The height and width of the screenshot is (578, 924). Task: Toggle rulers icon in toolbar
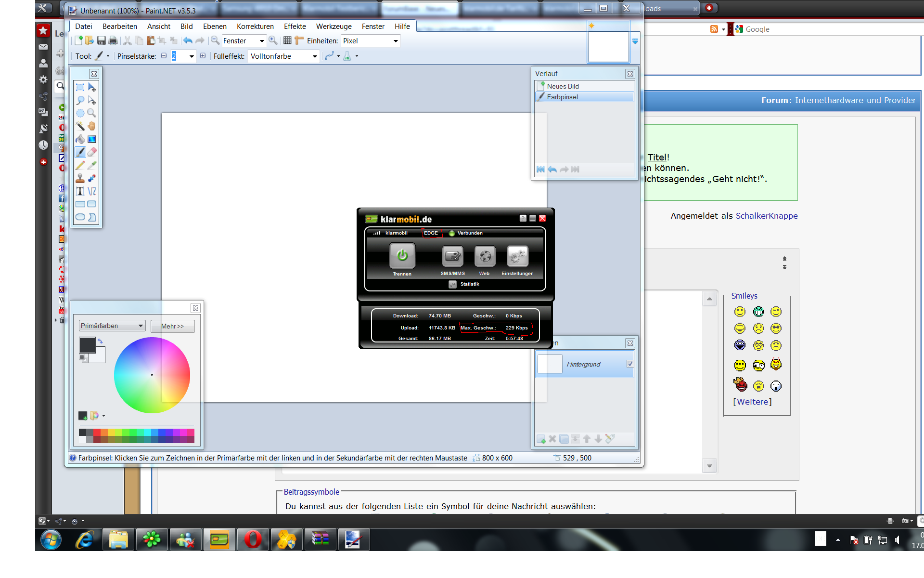click(299, 41)
